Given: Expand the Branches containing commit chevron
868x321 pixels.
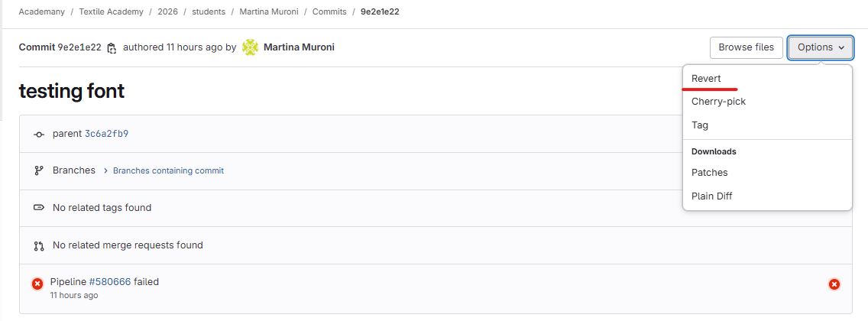Looking at the screenshot, I should click(106, 170).
